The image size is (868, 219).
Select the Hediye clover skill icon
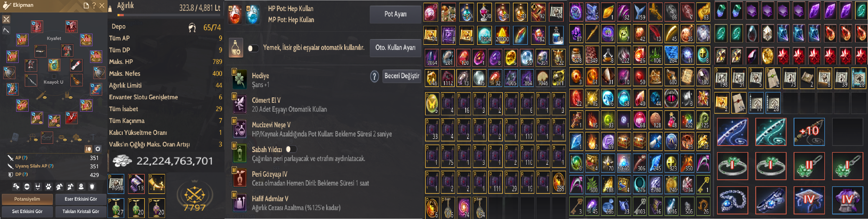[x=240, y=80]
